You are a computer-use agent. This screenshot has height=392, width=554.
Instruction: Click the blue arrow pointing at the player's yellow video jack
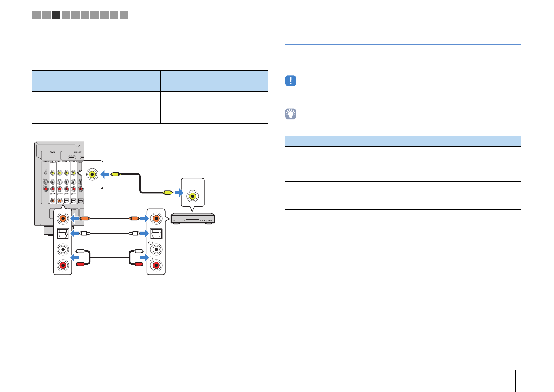pos(179,193)
